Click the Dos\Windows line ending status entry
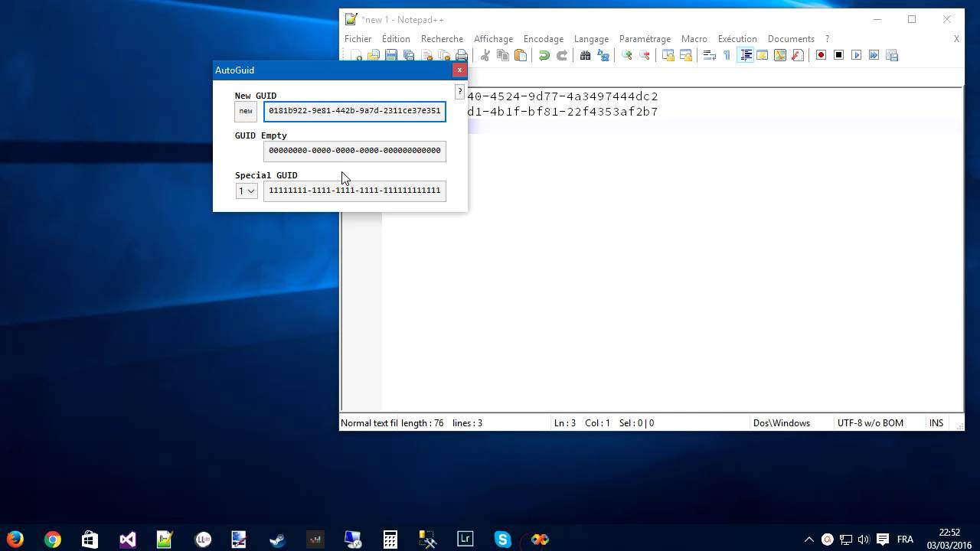 781,423
